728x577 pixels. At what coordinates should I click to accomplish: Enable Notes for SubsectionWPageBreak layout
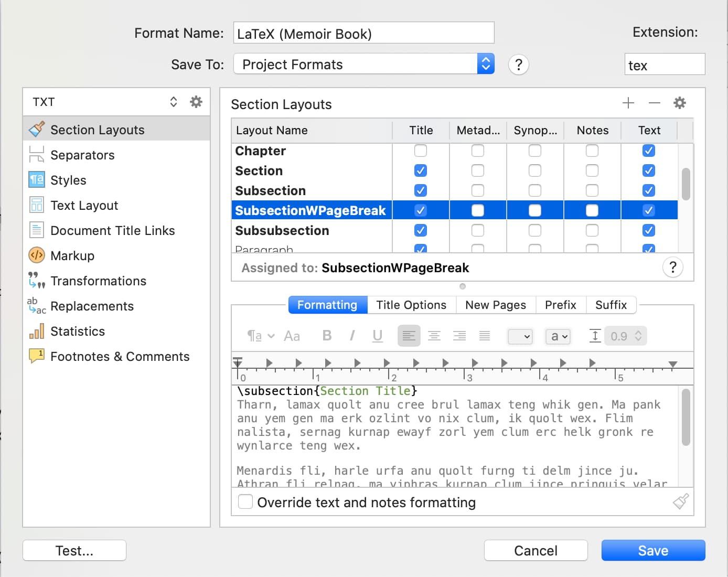click(x=592, y=210)
